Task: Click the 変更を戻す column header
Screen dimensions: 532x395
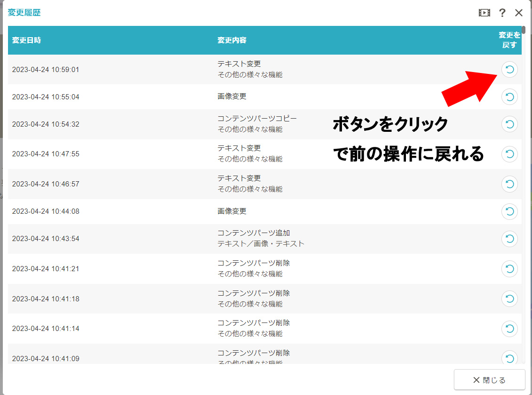Action: click(x=509, y=40)
